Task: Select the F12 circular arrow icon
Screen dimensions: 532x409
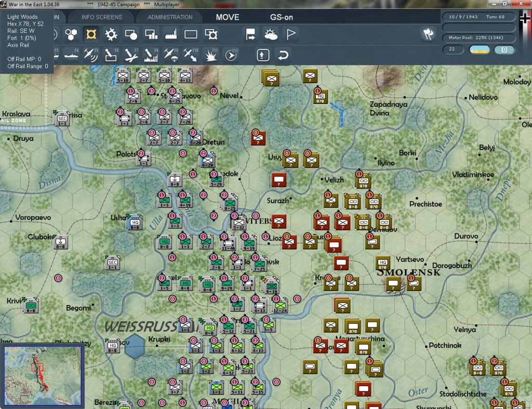Action: [x=231, y=55]
